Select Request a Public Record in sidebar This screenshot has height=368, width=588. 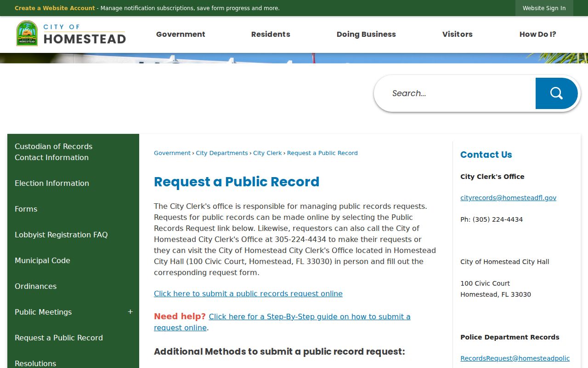(x=73, y=338)
